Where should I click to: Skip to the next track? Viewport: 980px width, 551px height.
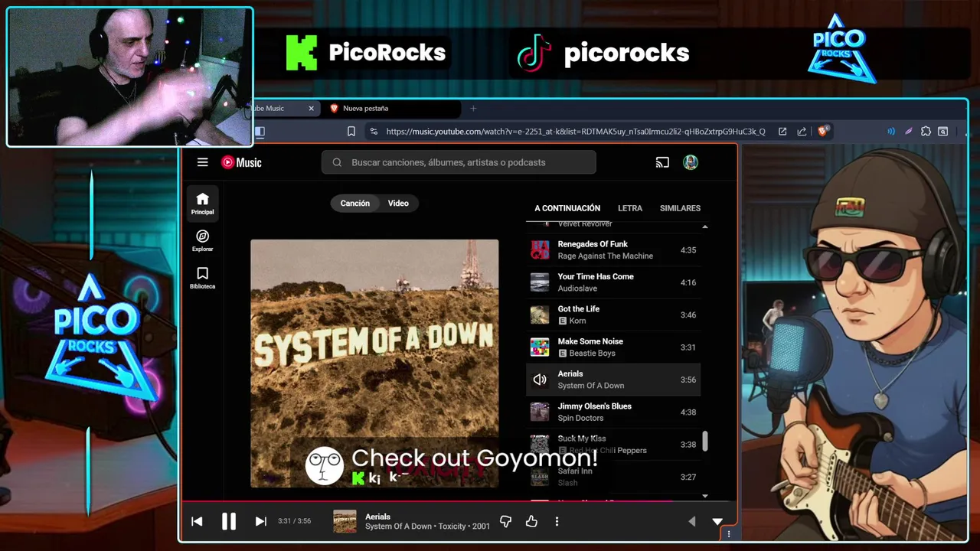click(x=260, y=521)
